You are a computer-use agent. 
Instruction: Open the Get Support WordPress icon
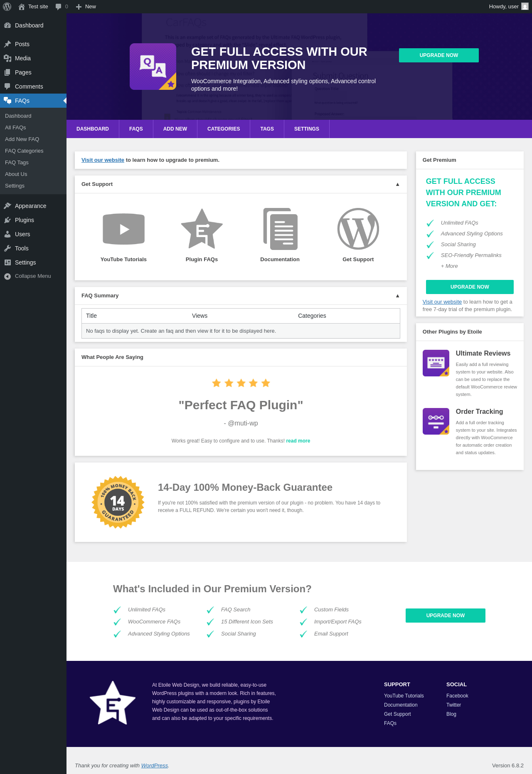358,229
